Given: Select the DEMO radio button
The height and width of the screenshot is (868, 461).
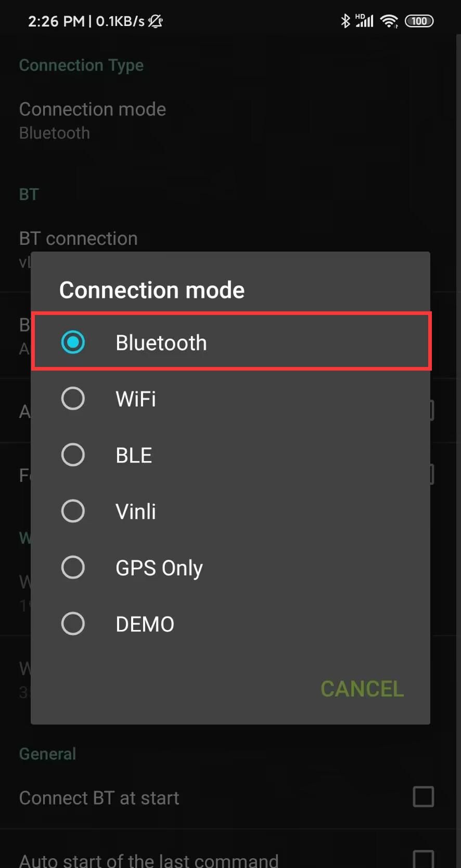Looking at the screenshot, I should coord(73,623).
